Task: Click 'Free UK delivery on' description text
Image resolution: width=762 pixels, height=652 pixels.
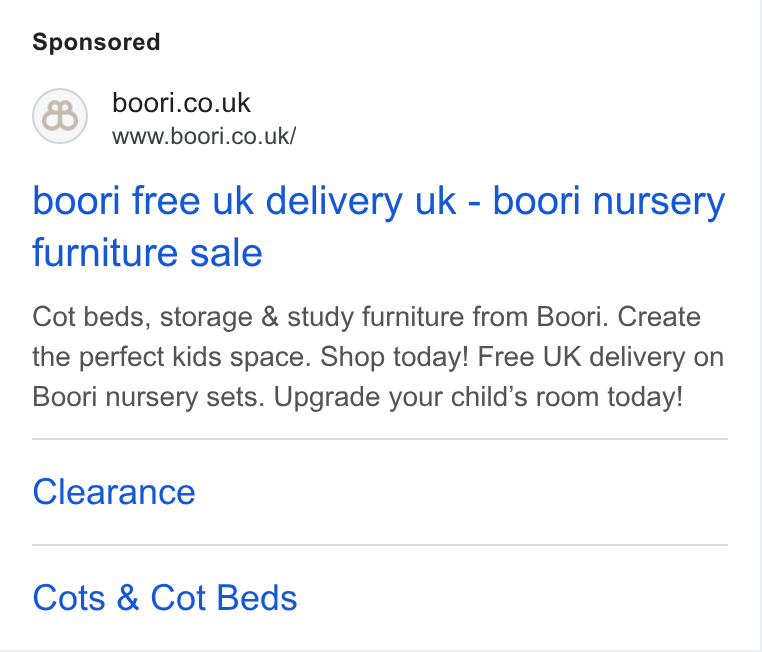Action: (x=601, y=357)
